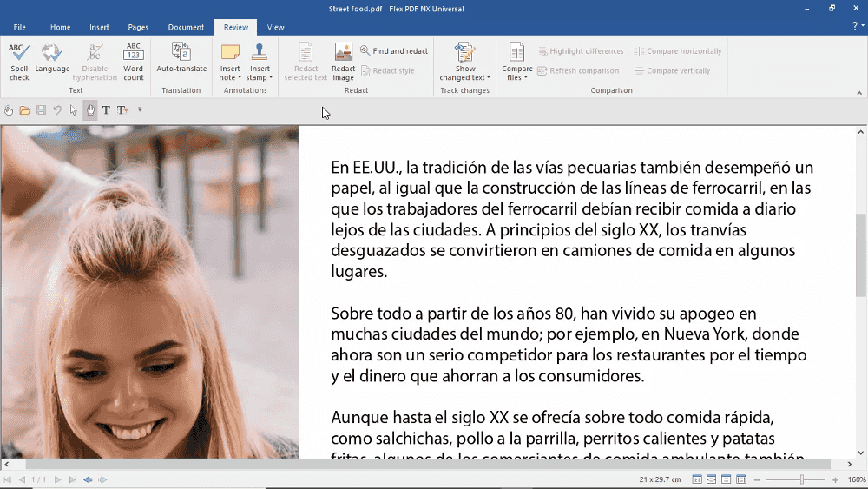Choose Compare horizontally
This screenshot has width=868, height=489.
tap(678, 51)
